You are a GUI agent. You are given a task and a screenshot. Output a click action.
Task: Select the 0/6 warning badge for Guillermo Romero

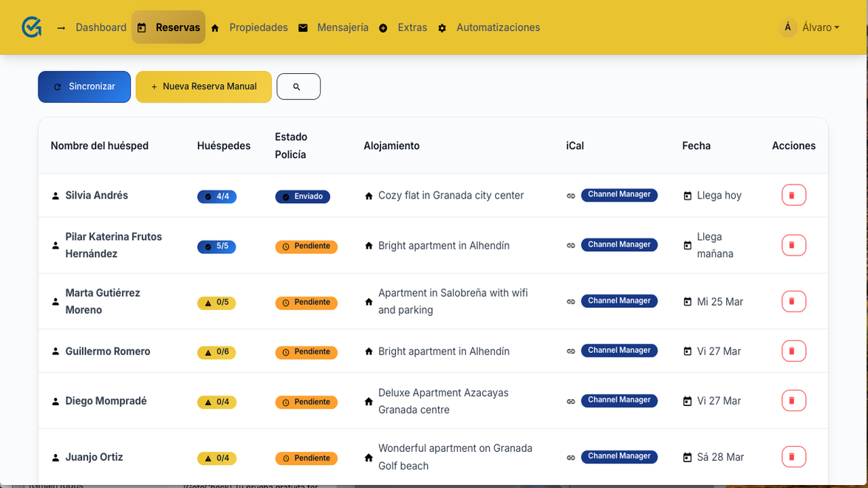click(x=216, y=351)
